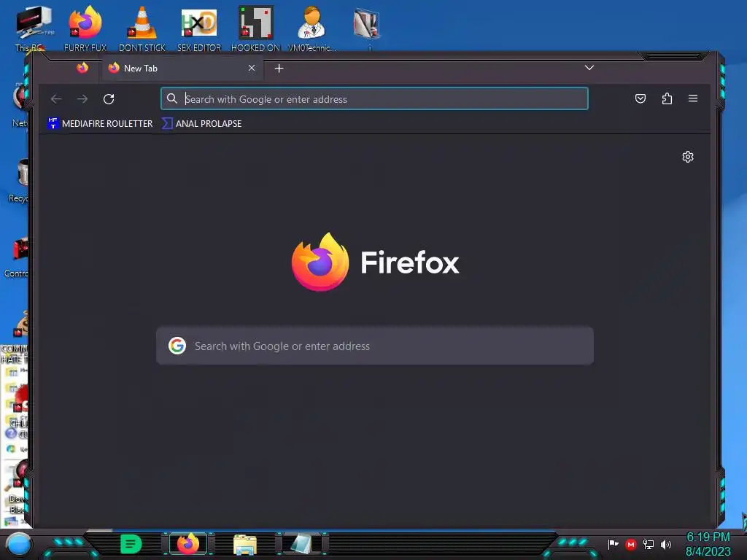747x560 pixels.
Task: Reload the current page
Action: click(109, 99)
